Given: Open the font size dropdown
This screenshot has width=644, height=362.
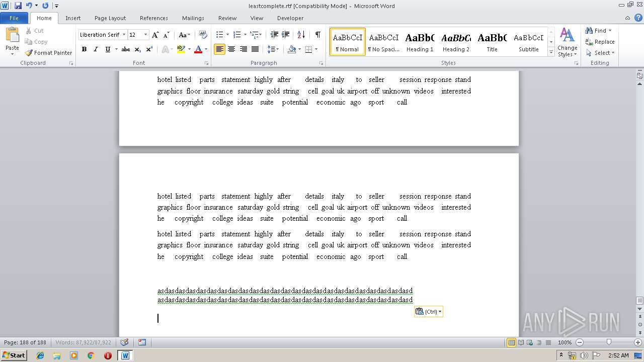Looking at the screenshot, I should click(146, 35).
